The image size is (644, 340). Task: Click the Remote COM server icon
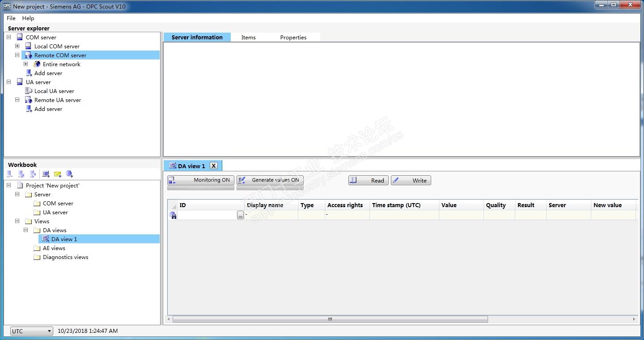(28, 55)
